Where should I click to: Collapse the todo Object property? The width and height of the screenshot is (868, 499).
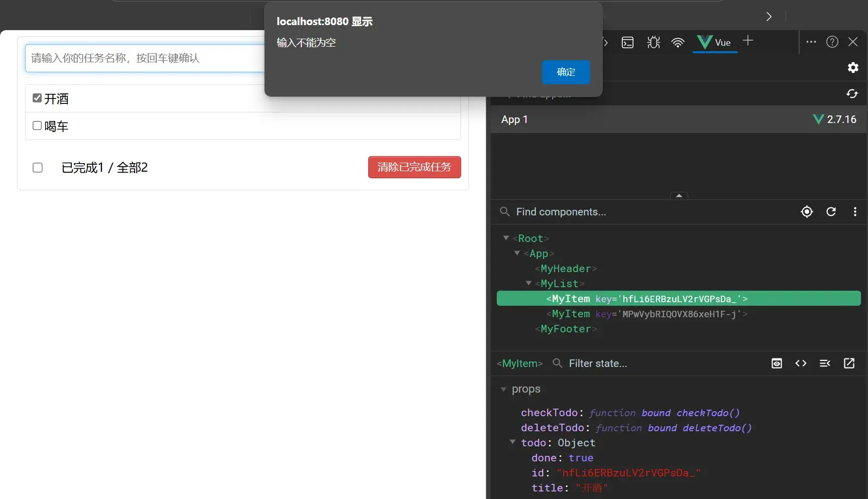tap(512, 442)
